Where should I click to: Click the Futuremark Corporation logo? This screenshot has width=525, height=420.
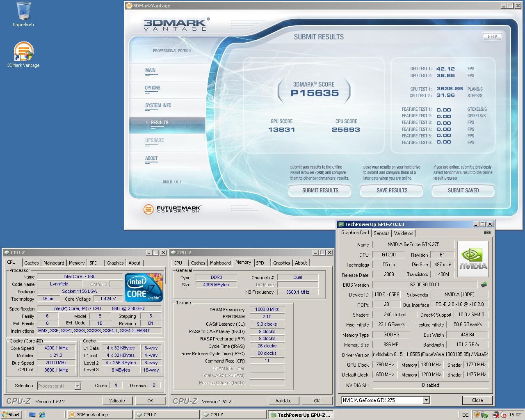pos(171,209)
